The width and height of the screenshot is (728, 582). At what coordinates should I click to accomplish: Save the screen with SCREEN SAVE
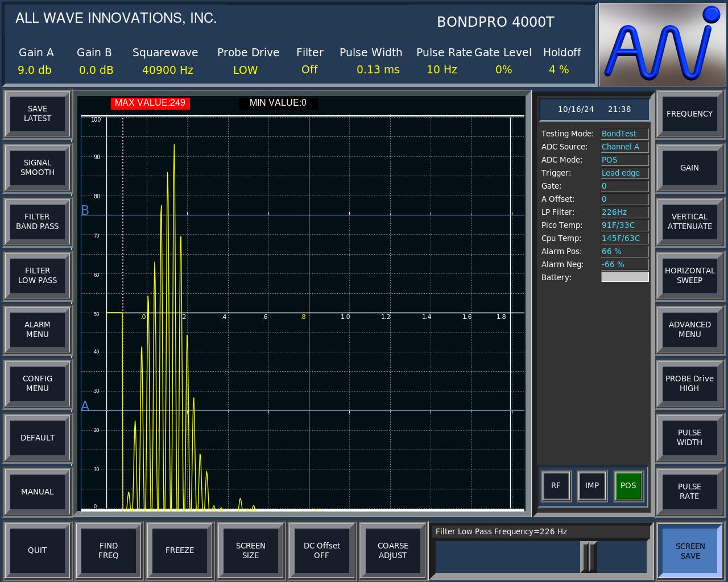(690, 551)
